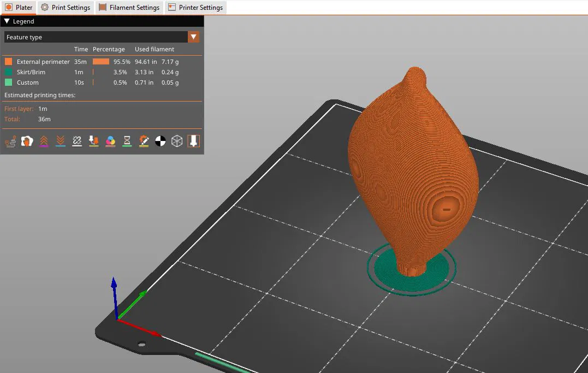Click the tool marker nozzle icon
Image resolution: width=588 pixels, height=373 pixels.
click(193, 141)
